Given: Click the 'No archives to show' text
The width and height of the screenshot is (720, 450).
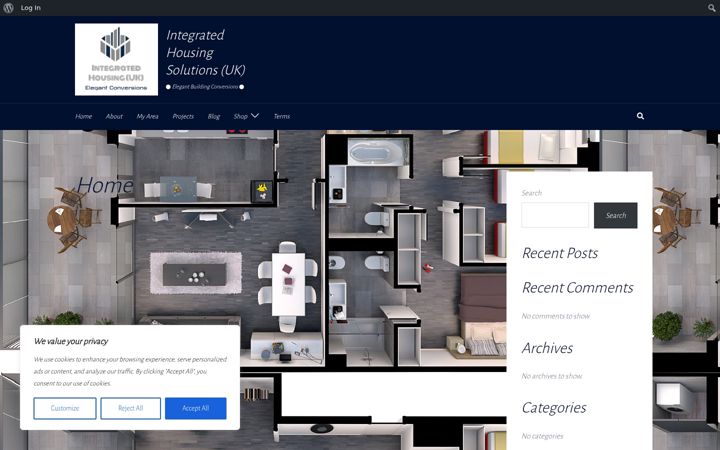Looking at the screenshot, I should (552, 376).
